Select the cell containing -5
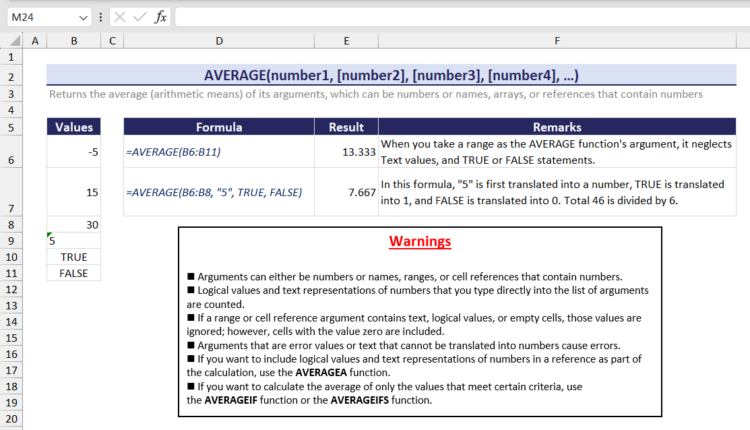The height and width of the screenshot is (430, 750). pyautogui.click(x=74, y=152)
